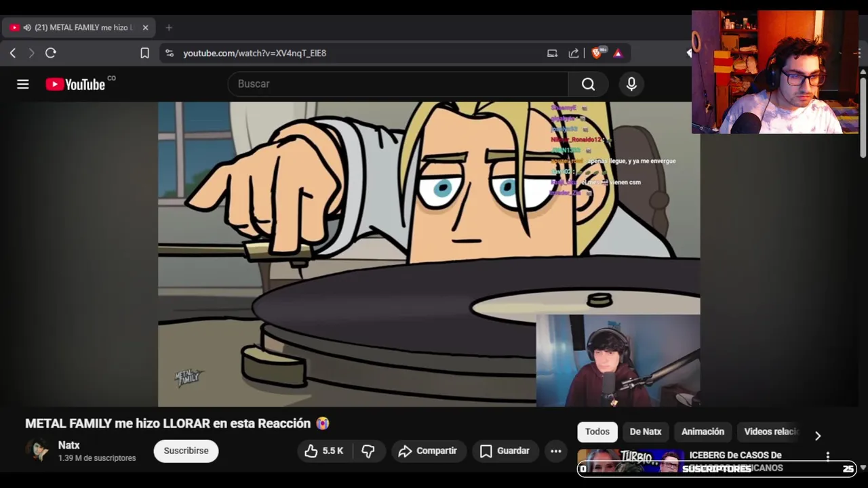Click the video player to pause
This screenshot has width=868, height=488.
[x=429, y=254]
